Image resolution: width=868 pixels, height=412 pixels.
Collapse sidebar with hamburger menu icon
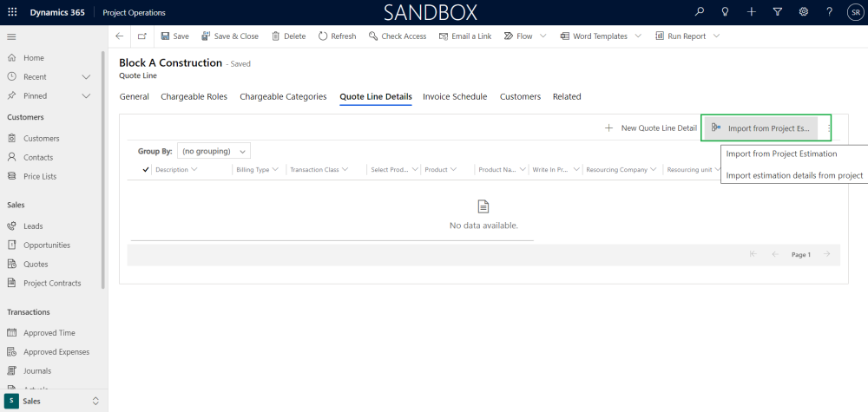[x=11, y=37]
